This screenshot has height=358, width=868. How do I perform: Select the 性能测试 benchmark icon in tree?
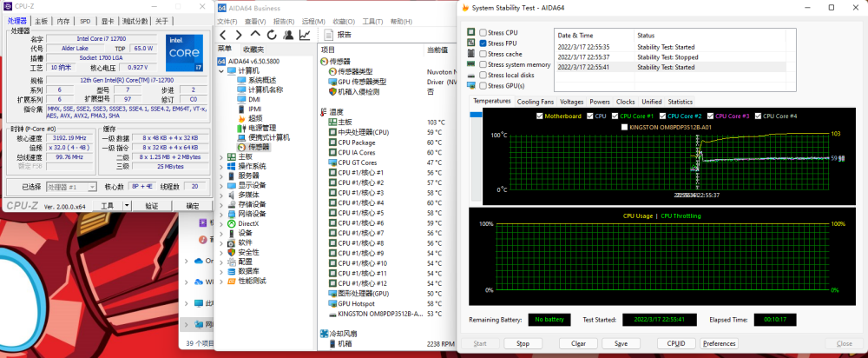232,281
